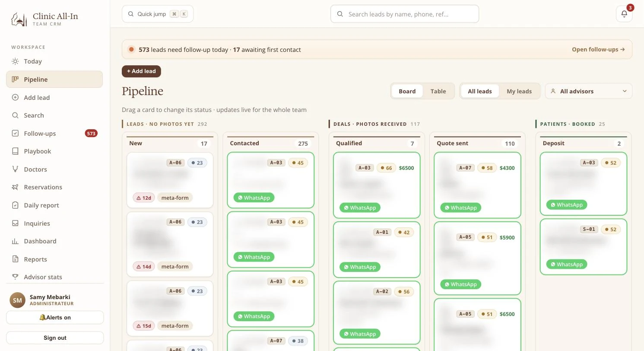Image resolution: width=644 pixels, height=351 pixels.
Task: Open the Playbook page
Action: pos(54,151)
